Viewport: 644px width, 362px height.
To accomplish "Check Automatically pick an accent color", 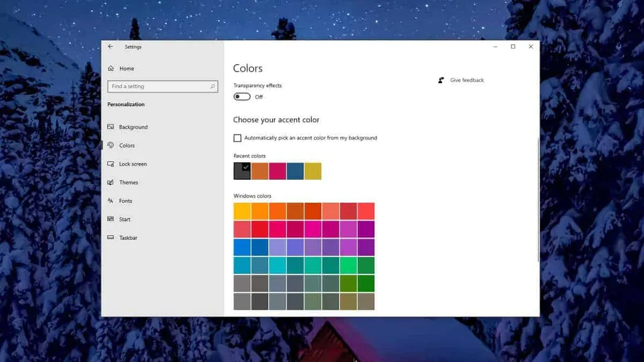I will coord(237,138).
